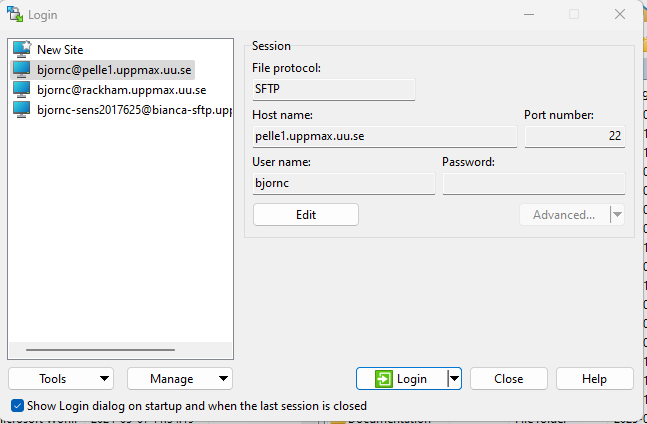Click the green Login arrow icon
Image resolution: width=647 pixels, height=424 pixels.
pyautogui.click(x=384, y=379)
